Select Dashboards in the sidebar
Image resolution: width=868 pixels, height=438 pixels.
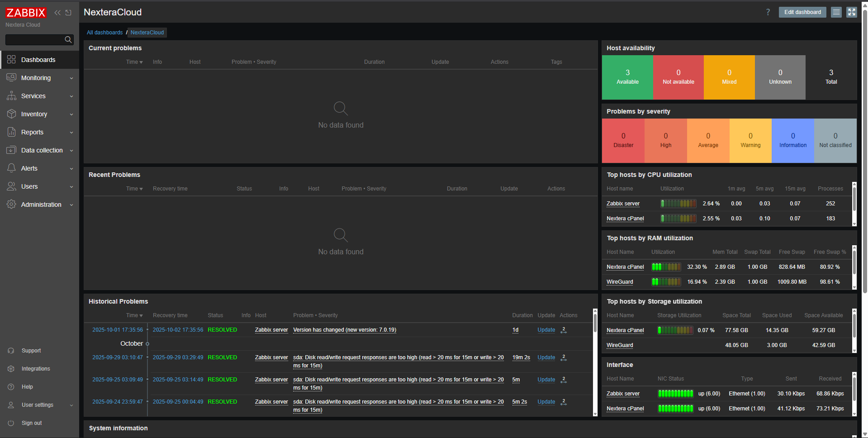38,60
